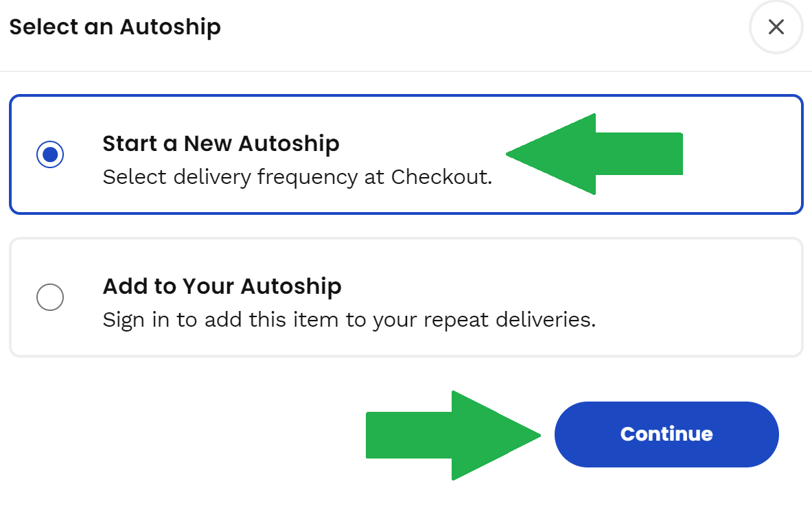Click the "Start a New Autoship" heading
The image size is (812, 510).
pyautogui.click(x=220, y=144)
